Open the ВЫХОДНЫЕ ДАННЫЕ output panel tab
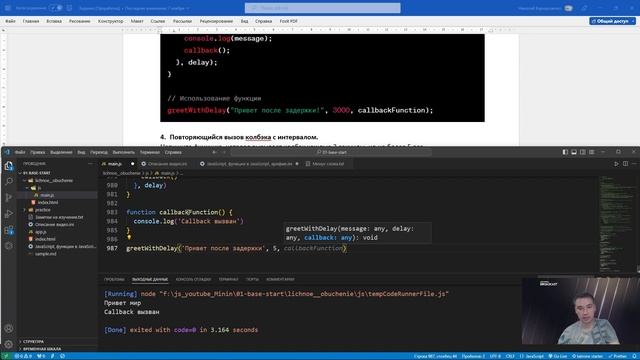This screenshot has width=640, height=360. (150, 280)
